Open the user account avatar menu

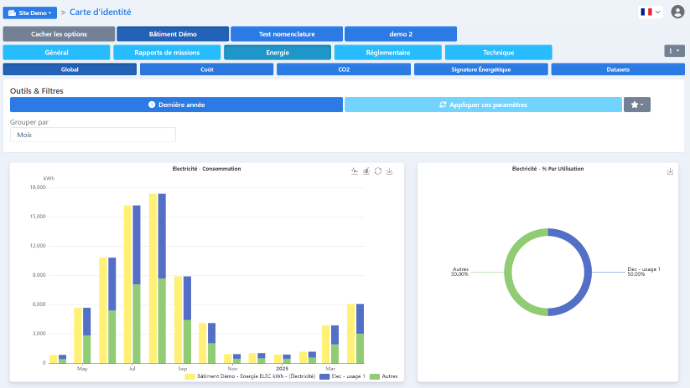pos(678,12)
